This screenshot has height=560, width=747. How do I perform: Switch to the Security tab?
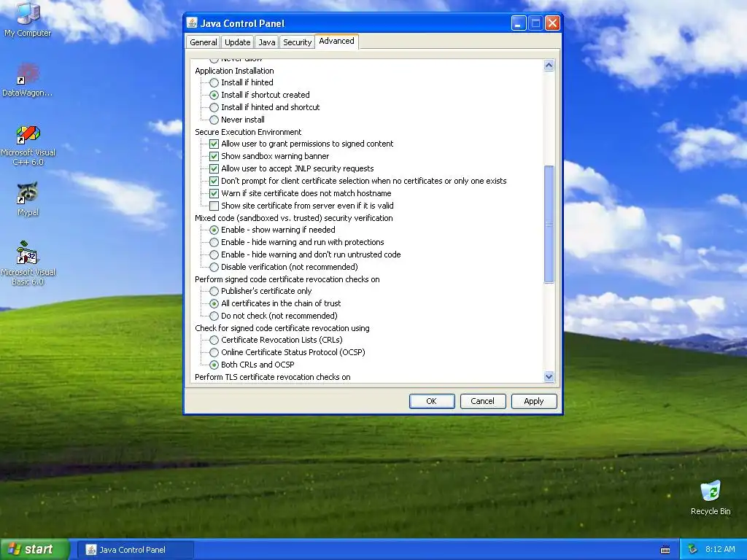point(298,42)
